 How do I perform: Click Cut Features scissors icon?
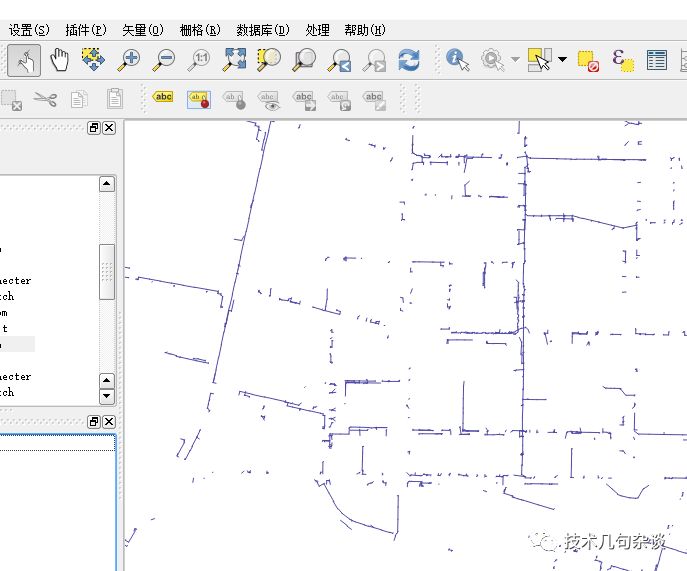45,99
